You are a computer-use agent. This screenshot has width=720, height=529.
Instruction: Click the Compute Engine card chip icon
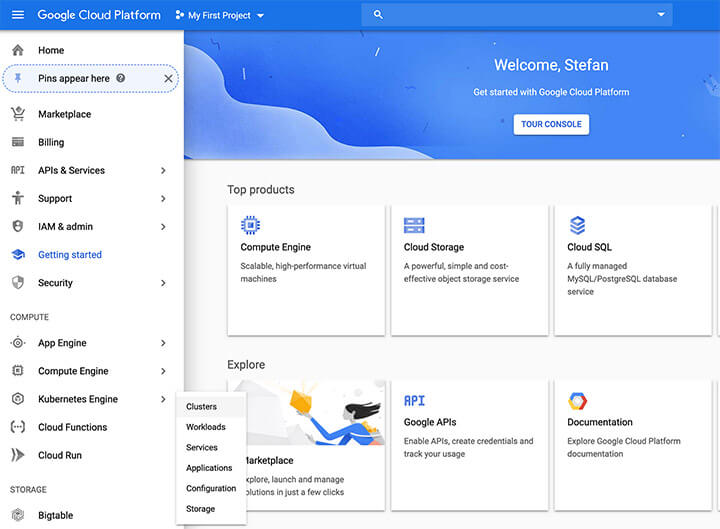(x=250, y=225)
